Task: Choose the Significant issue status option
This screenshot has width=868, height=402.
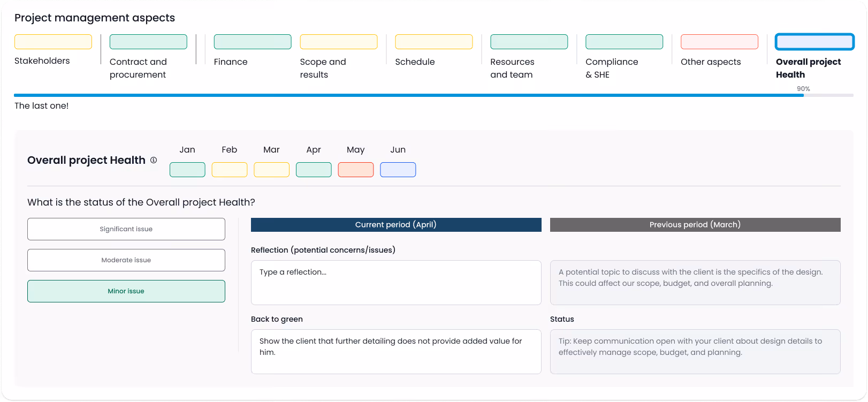Action: click(x=126, y=229)
